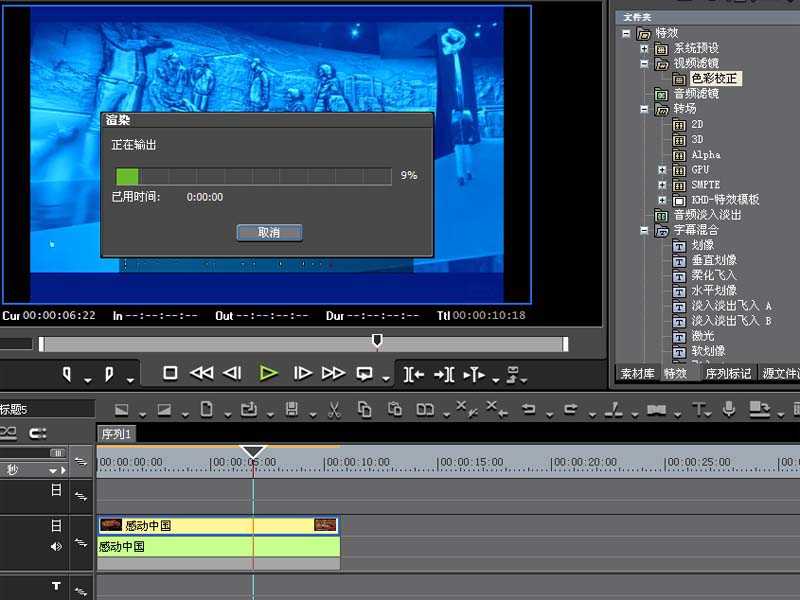This screenshot has width=800, height=600.
Task: Click the preview position slider handle
Action: coord(377,342)
